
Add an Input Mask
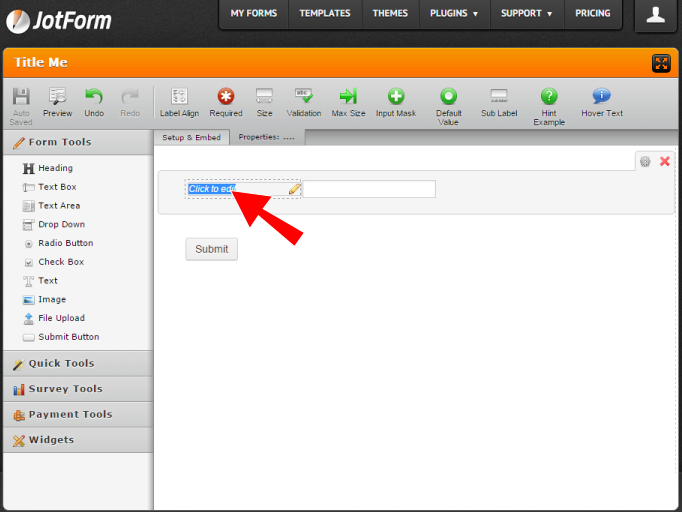396,103
